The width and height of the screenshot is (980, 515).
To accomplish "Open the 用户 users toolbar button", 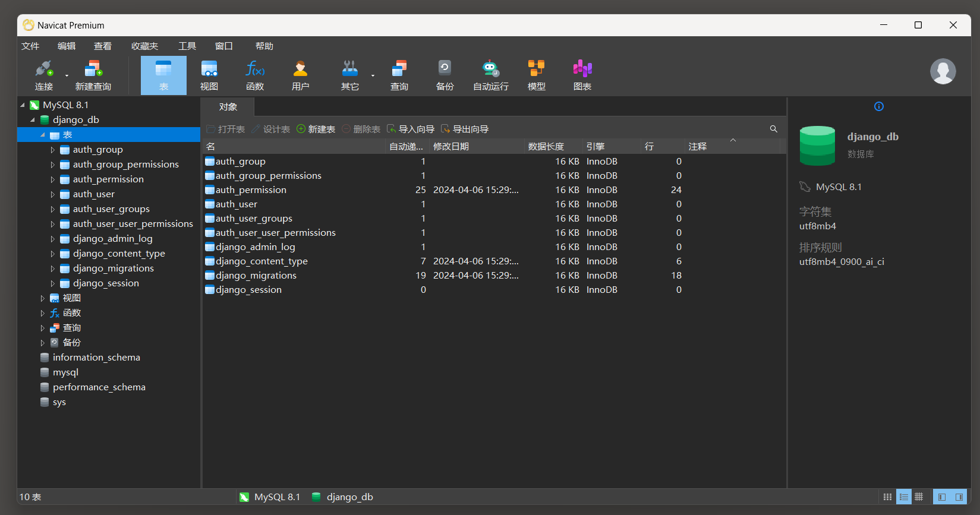I will click(x=301, y=75).
